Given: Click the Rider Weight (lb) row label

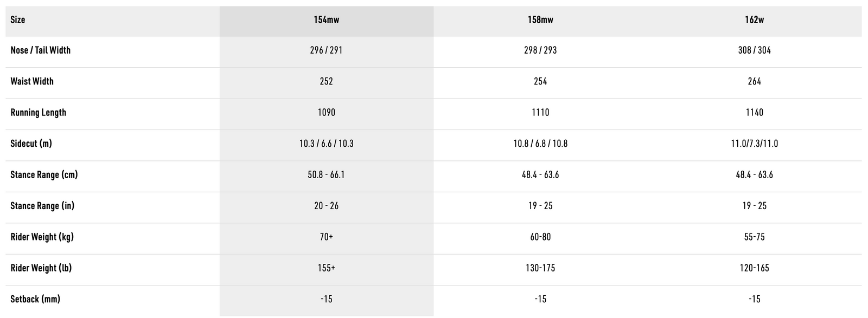Looking at the screenshot, I should pos(41,268).
